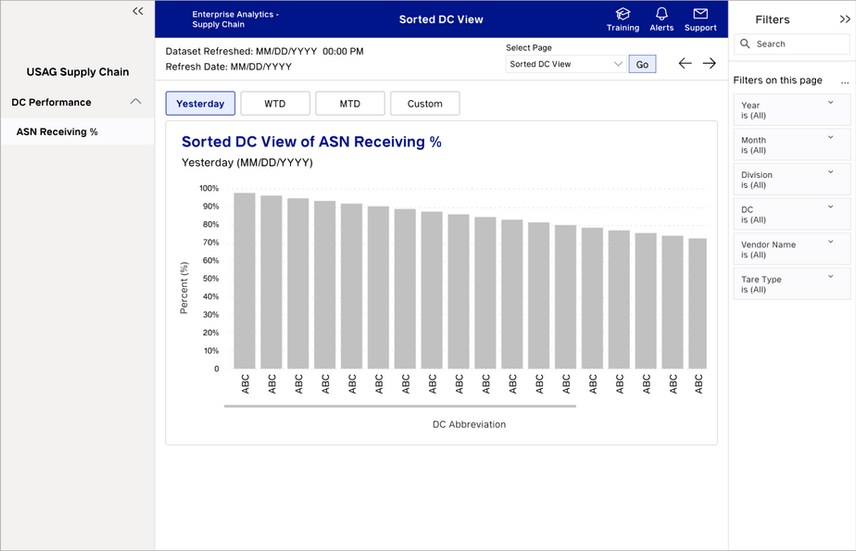856x551 pixels.
Task: Click the Refresh Date text
Action: (228, 67)
